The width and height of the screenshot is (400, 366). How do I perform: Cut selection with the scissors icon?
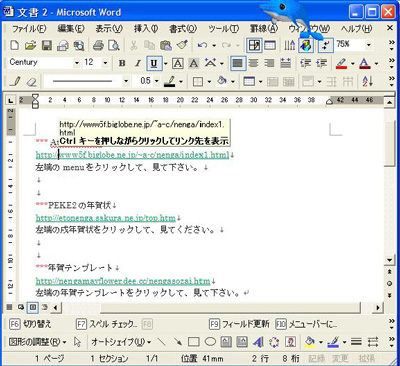pos(134,45)
